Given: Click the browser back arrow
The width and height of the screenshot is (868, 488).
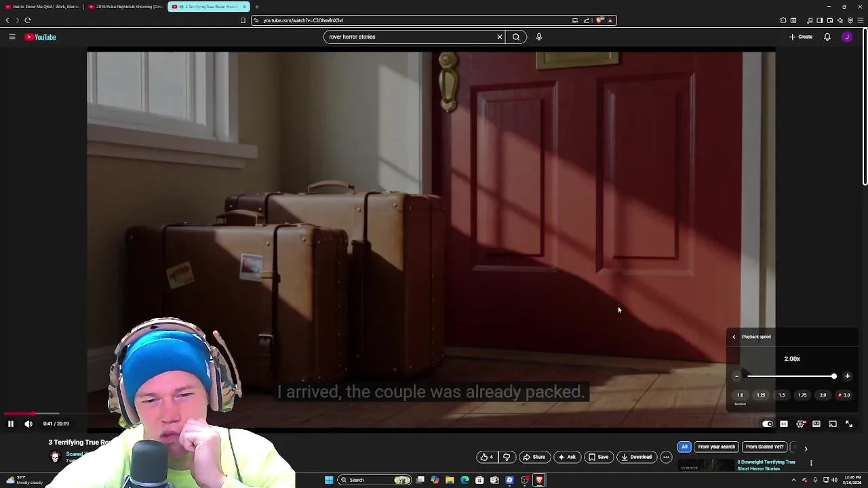Looking at the screenshot, I should tap(7, 20).
